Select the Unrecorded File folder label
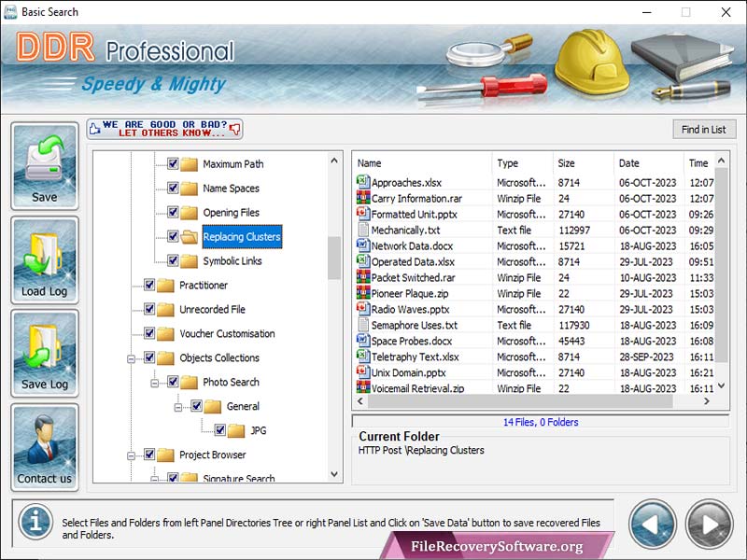Screen dimensions: 747x560 (x=213, y=310)
